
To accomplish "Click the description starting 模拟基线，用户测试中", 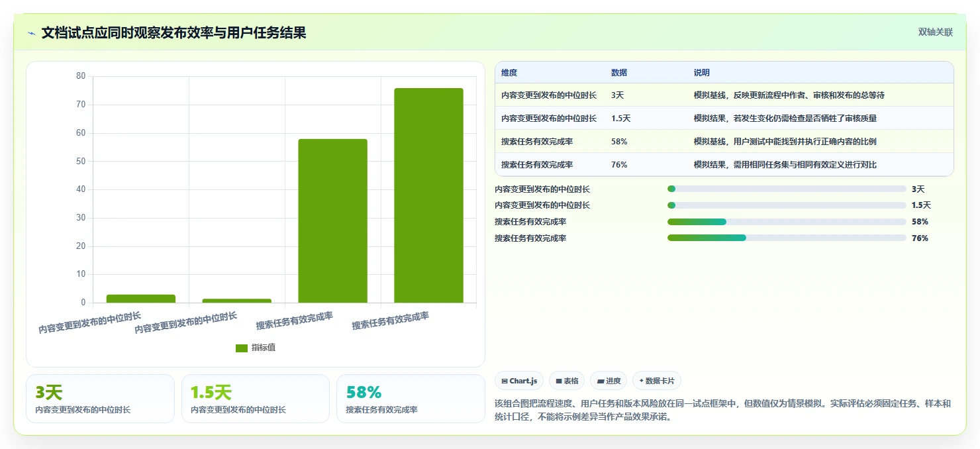I will pyautogui.click(x=785, y=141).
